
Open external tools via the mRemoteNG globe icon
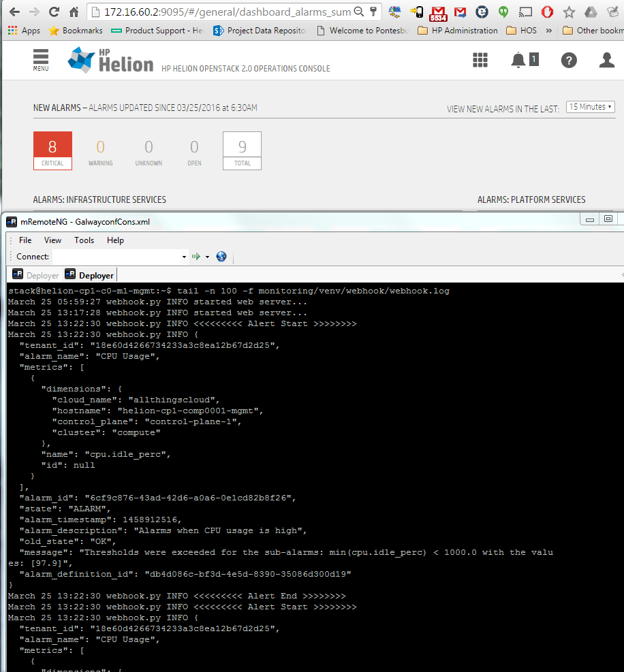coord(220,257)
